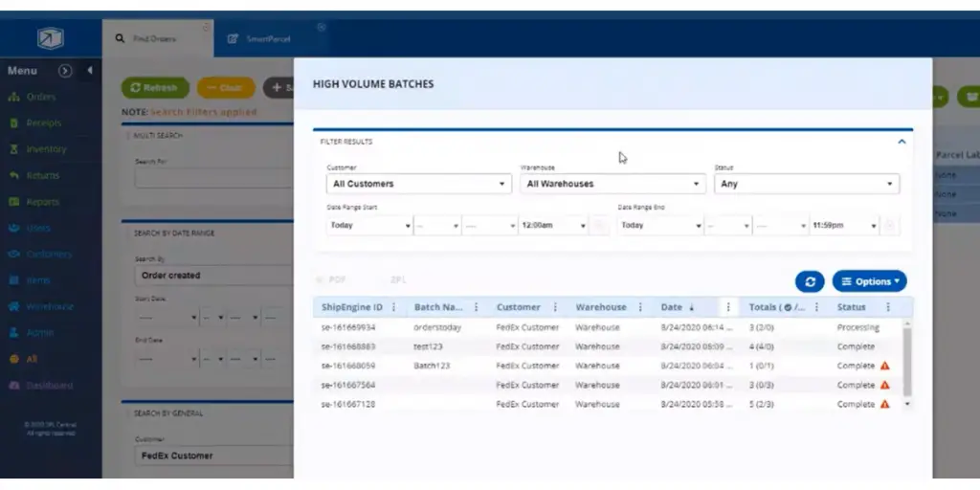Click the '5 (2/3)' totals cell

coord(761,405)
